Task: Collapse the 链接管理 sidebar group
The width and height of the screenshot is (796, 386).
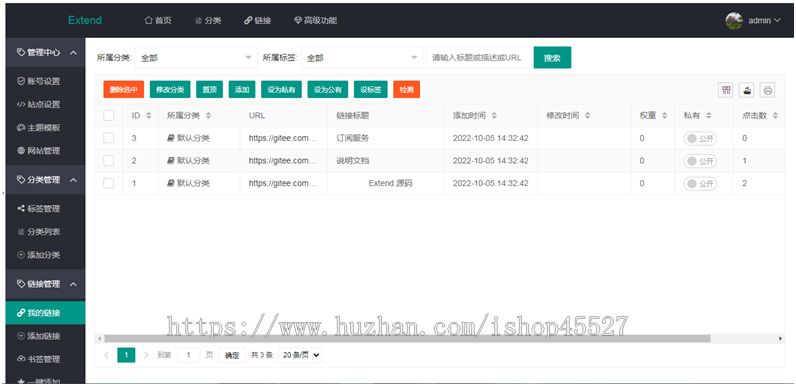Action: click(x=46, y=284)
